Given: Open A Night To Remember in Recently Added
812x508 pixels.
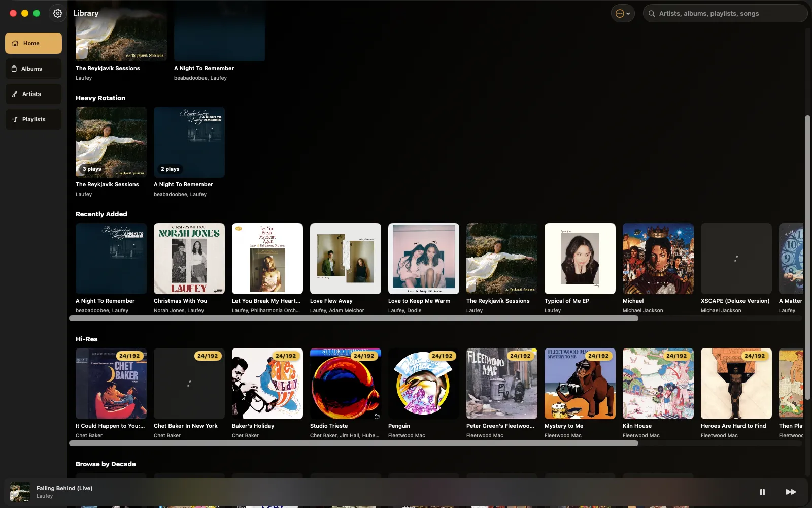Looking at the screenshot, I should coord(111,259).
